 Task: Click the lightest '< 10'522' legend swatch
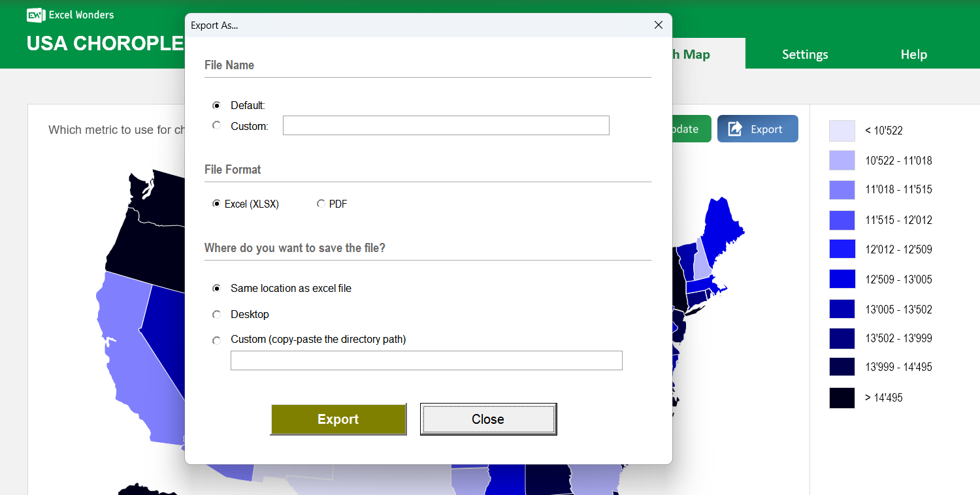(841, 131)
